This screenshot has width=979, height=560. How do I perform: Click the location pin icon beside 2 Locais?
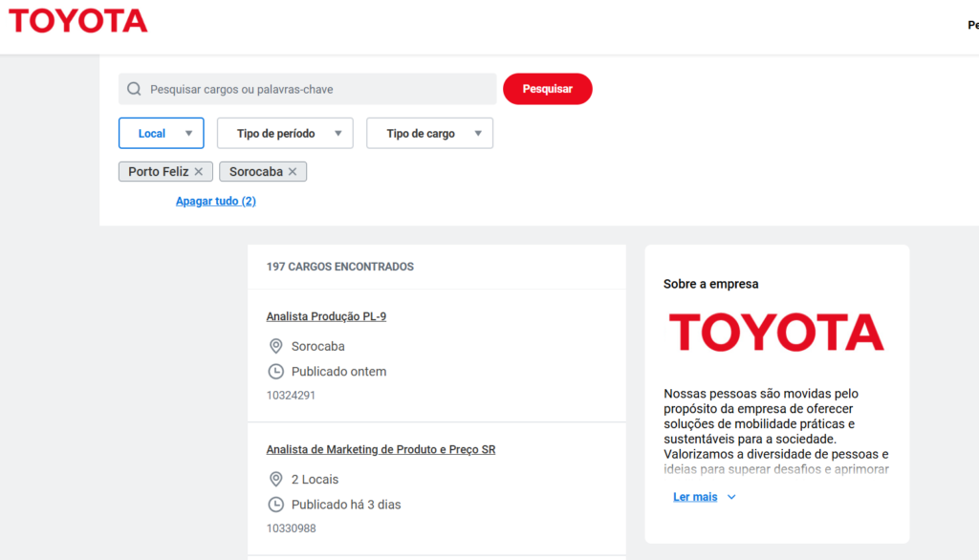[276, 479]
